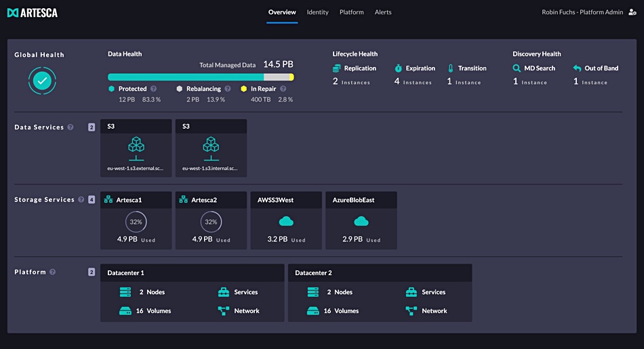The height and width of the screenshot is (349, 644).
Task: Open Datacenter 1 header
Action: point(193,272)
